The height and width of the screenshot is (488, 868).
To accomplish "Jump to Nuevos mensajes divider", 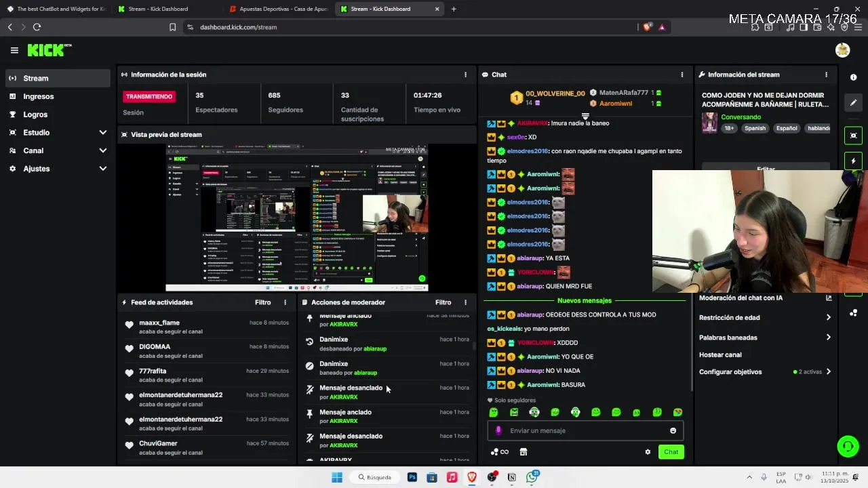I will [x=584, y=300].
